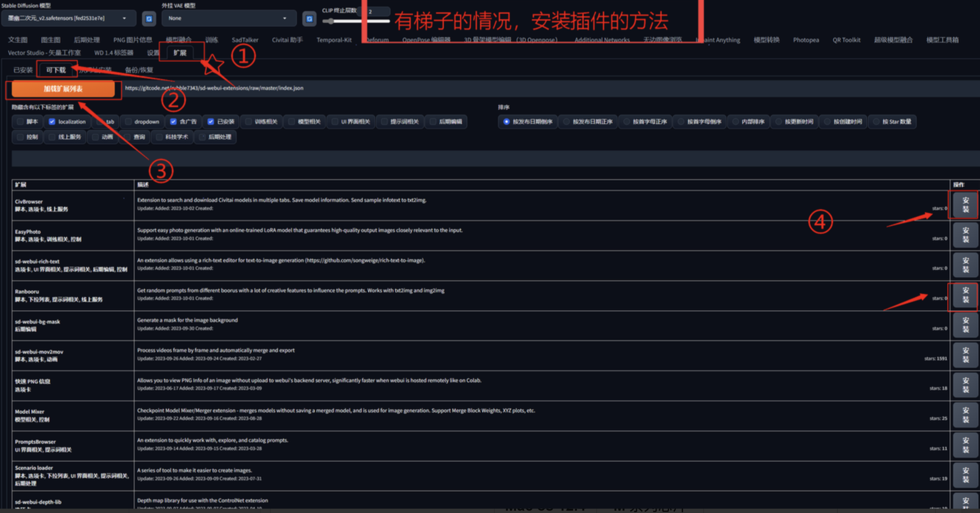Click the VAE model refresh icon

pyautogui.click(x=309, y=19)
